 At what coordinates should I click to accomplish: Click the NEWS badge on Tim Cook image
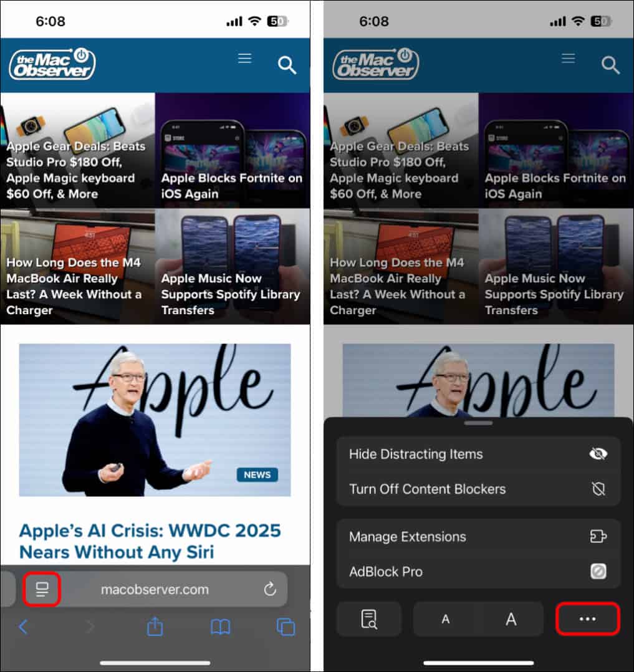[257, 474]
